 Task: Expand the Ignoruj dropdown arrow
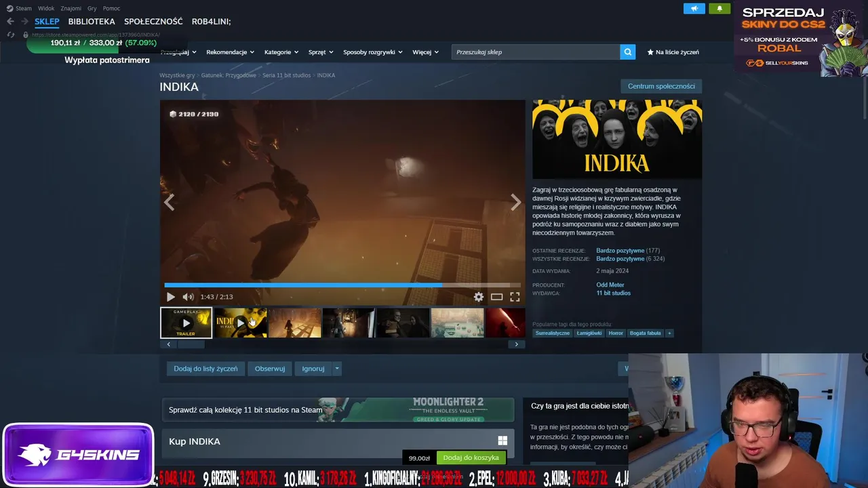[336, 369]
